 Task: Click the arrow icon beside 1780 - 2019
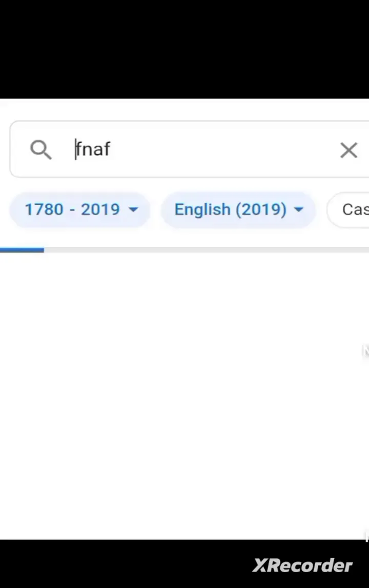(x=133, y=209)
